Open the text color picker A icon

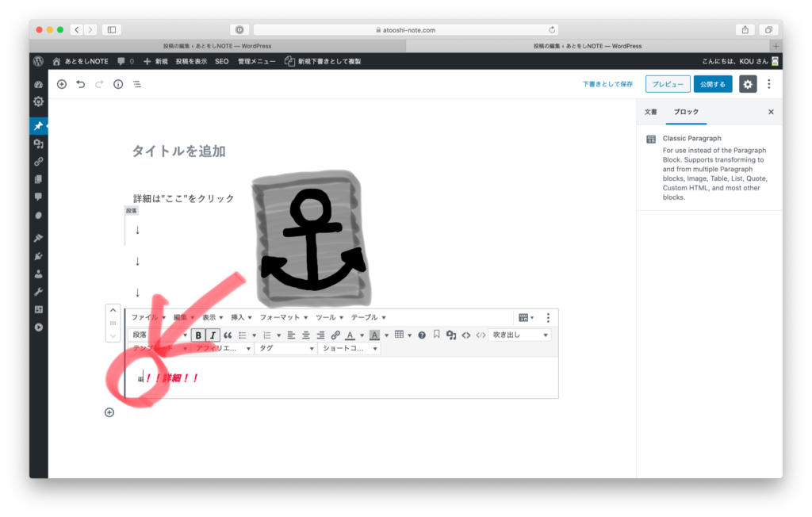[x=350, y=335]
